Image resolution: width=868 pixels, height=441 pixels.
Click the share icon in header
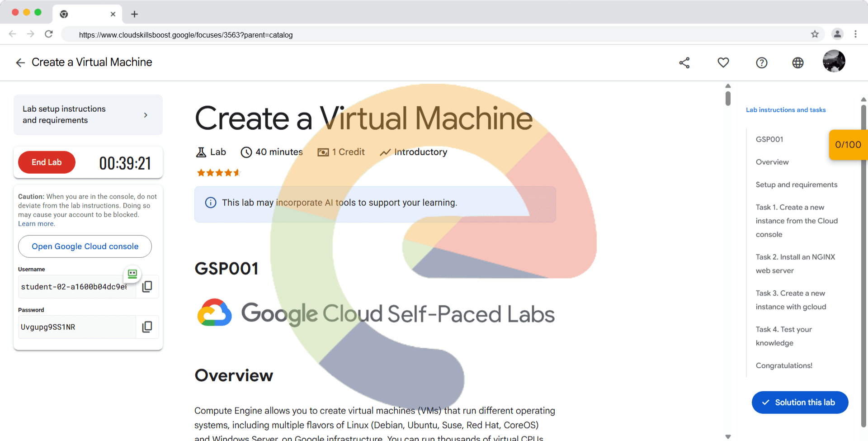(684, 63)
